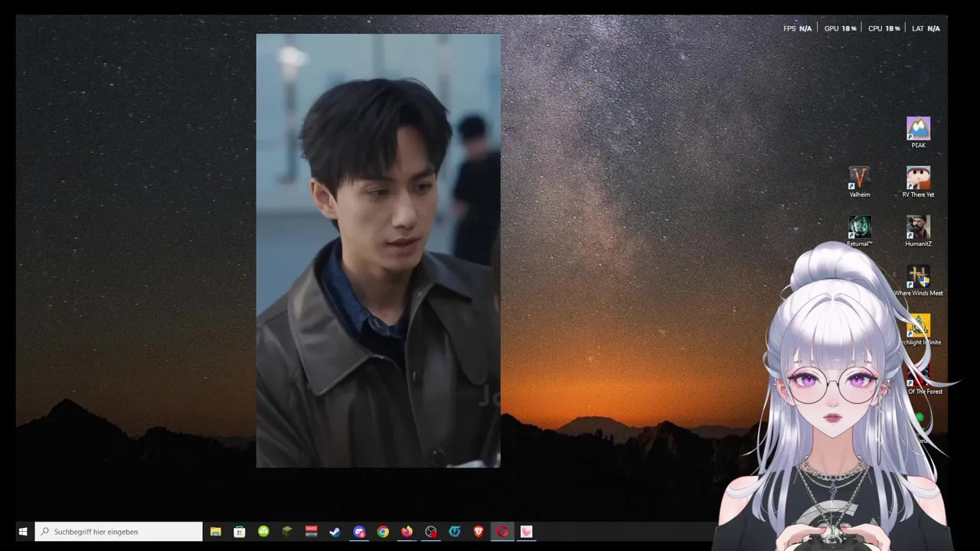Viewport: 980px width, 551px height.
Task: Open the green circle app on taskbar
Action: (263, 531)
